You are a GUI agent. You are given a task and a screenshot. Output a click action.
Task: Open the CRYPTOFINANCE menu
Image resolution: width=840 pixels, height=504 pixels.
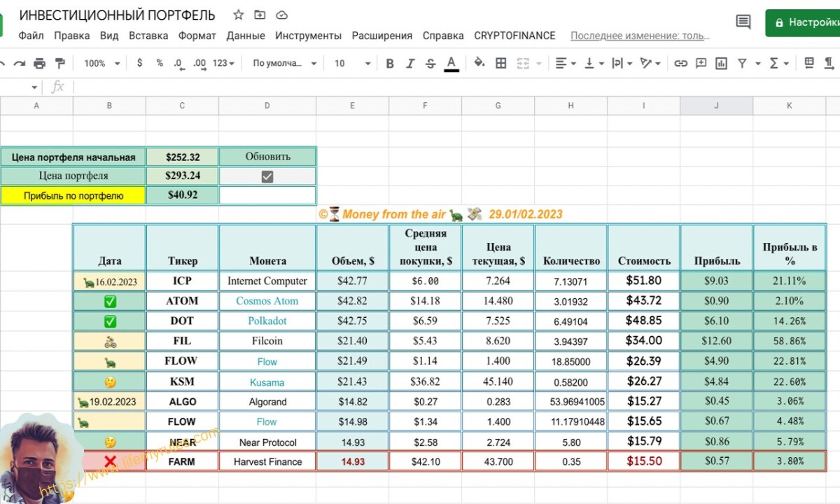[514, 36]
